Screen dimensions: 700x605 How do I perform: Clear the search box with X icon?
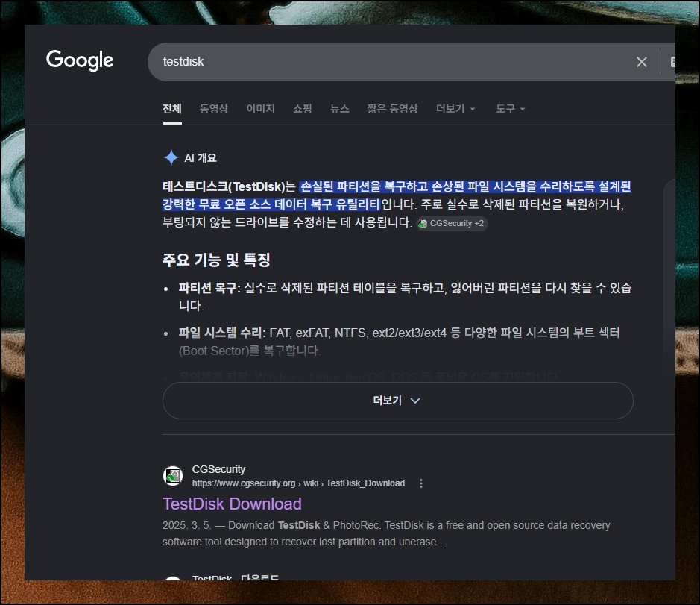point(642,62)
